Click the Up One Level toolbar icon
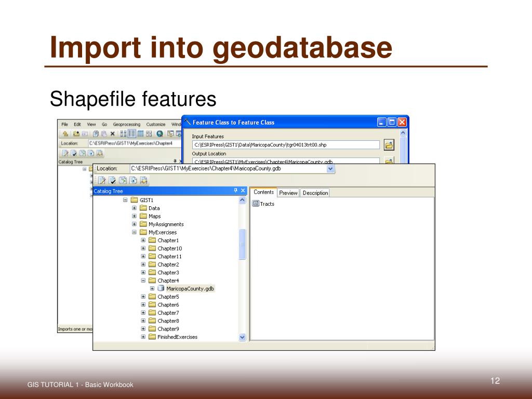532x399 pixels. click(65, 134)
